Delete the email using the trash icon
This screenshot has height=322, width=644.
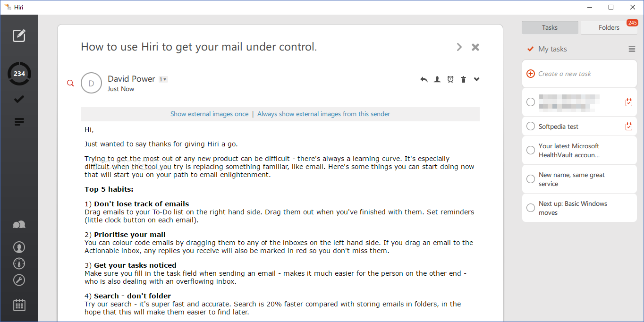[x=463, y=79]
